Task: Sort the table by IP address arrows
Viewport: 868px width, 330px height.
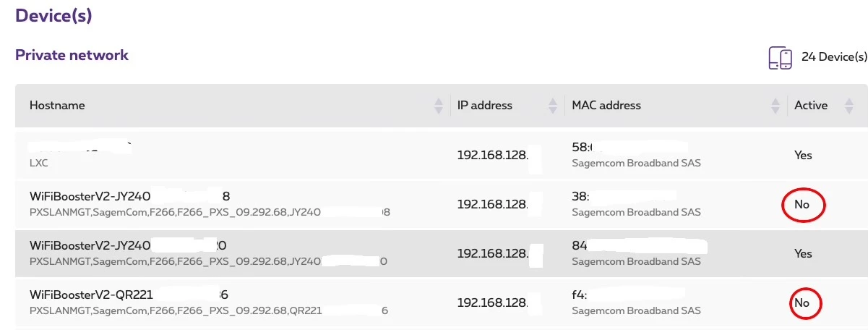Action: coord(553,106)
